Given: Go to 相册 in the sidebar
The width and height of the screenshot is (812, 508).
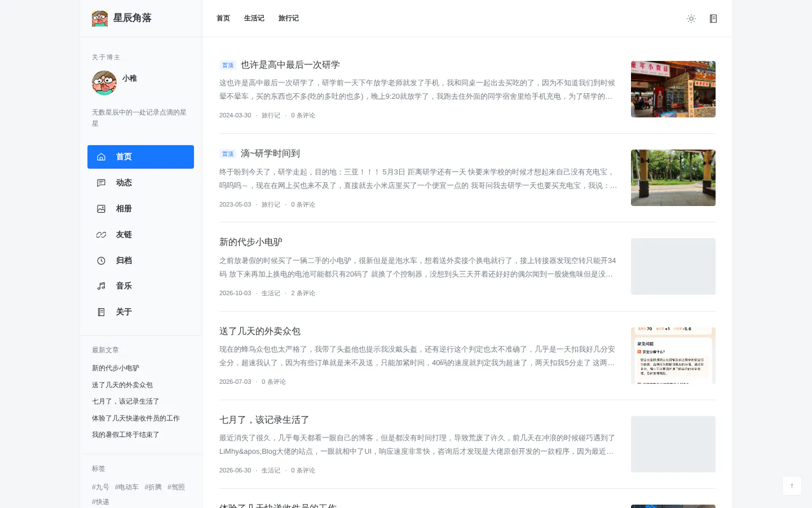Looking at the screenshot, I should [x=140, y=209].
